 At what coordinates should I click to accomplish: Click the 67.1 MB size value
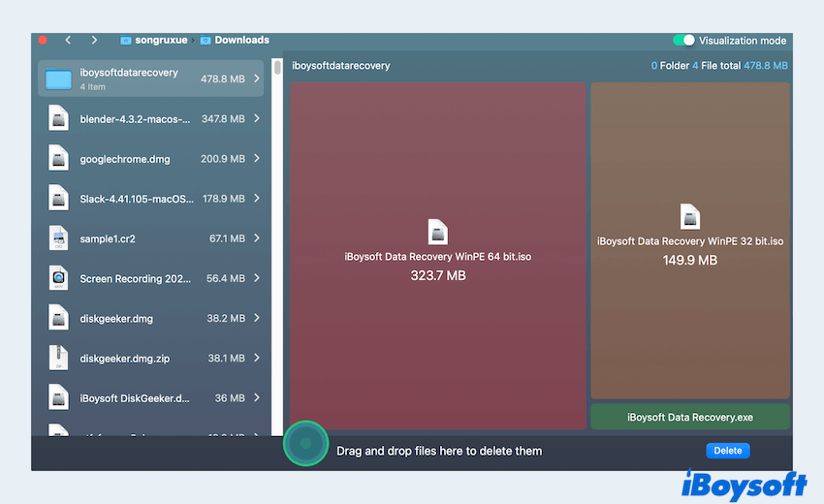227,238
